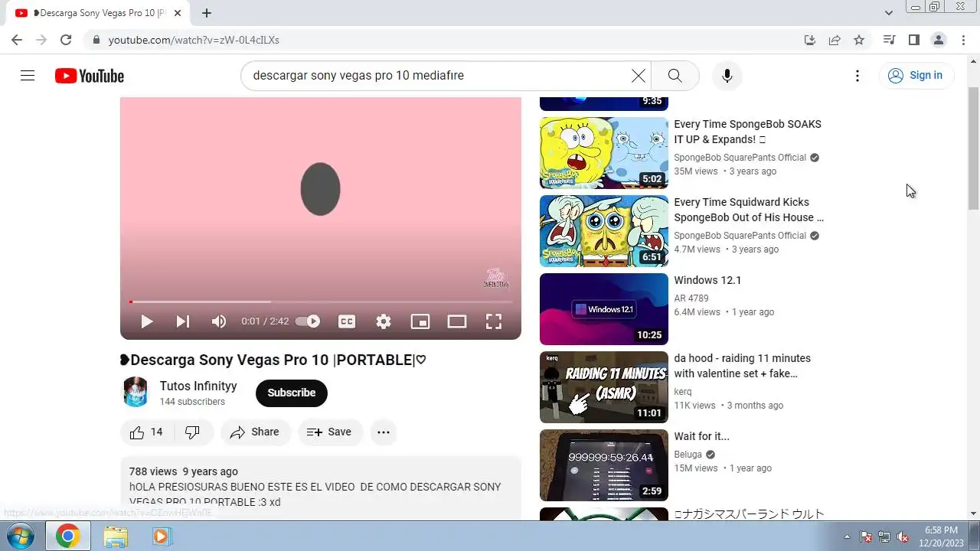Open Chrome from taskbar
Screen dimensions: 980x551
pyautogui.click(x=67, y=536)
